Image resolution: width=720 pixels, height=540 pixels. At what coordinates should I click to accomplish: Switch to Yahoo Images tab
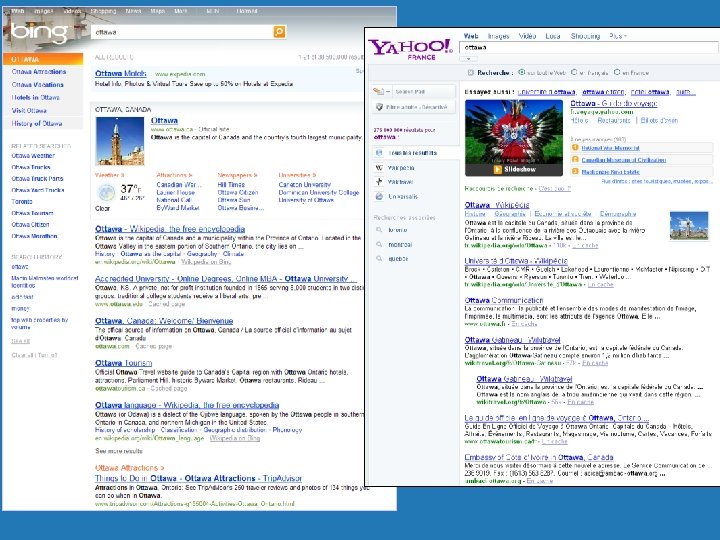pyautogui.click(x=498, y=36)
